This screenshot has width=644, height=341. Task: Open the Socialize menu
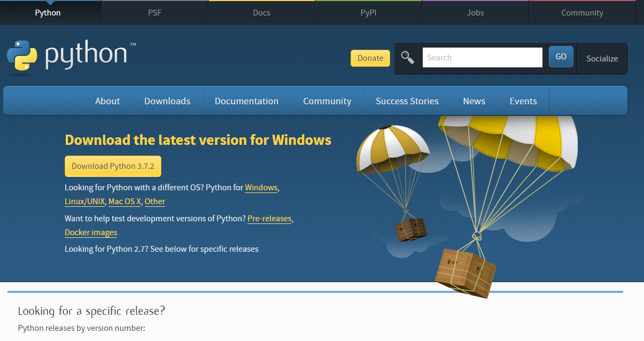(x=602, y=59)
